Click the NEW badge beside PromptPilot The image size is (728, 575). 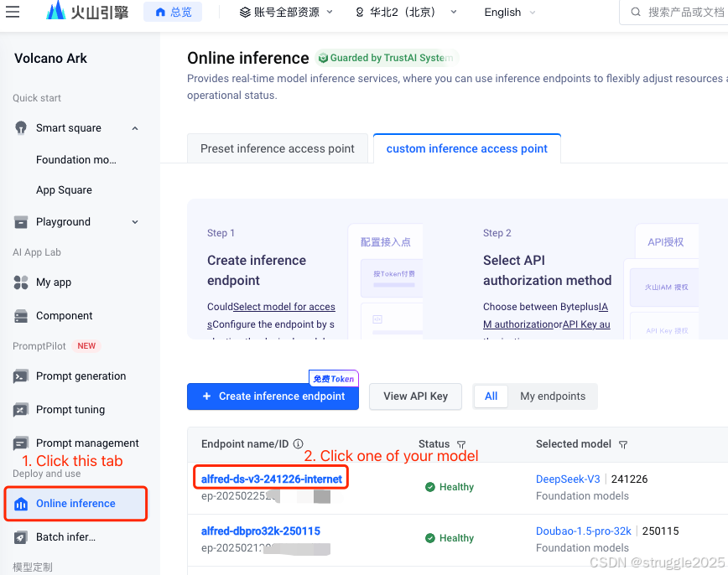(86, 346)
